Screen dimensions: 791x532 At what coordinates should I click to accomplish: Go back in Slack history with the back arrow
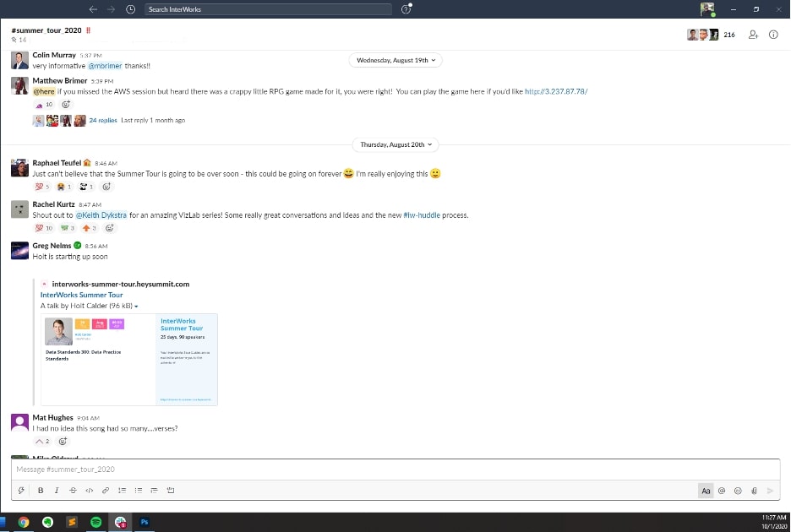[x=93, y=9]
